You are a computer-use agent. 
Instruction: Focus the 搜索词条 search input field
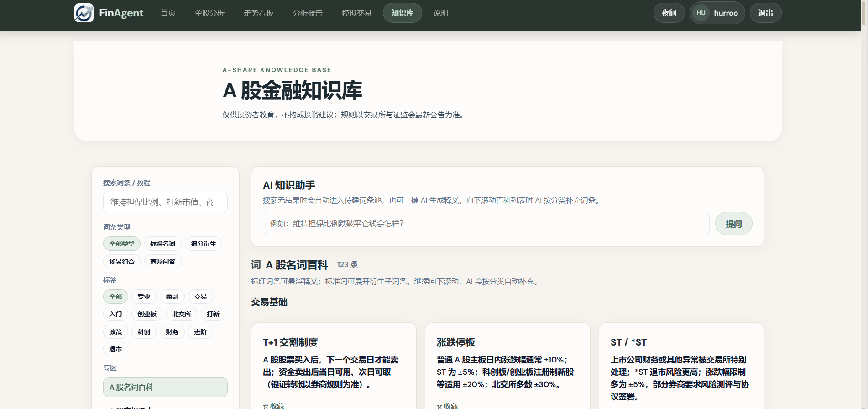165,202
